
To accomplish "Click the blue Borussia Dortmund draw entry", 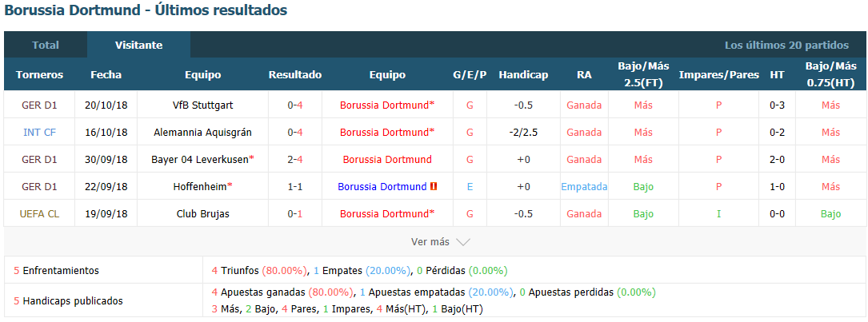I will (382, 186).
